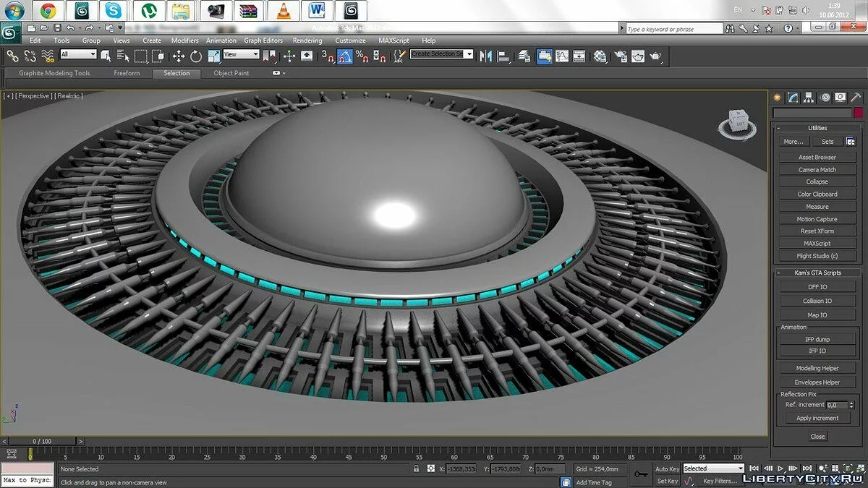Open the Mirror tool
The height and width of the screenshot is (488, 868).
pos(486,56)
